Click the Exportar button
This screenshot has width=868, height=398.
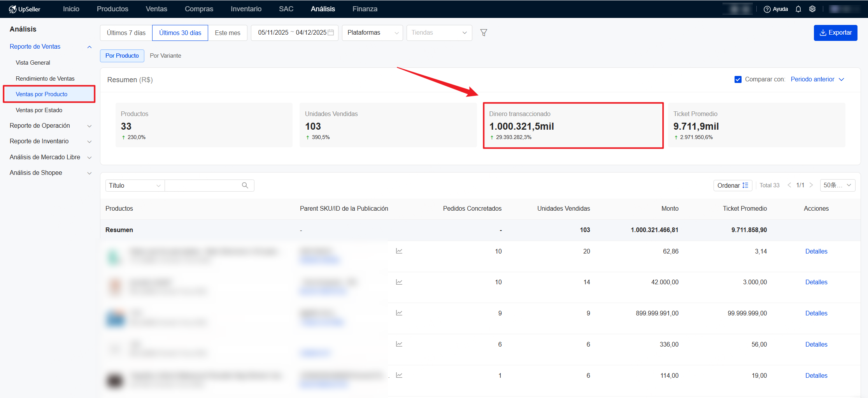point(835,33)
